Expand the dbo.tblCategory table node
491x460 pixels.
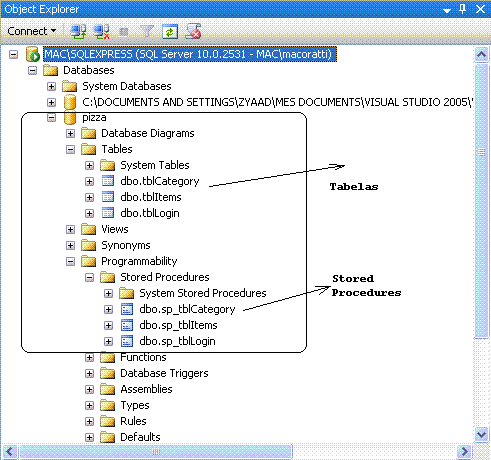coord(89,182)
